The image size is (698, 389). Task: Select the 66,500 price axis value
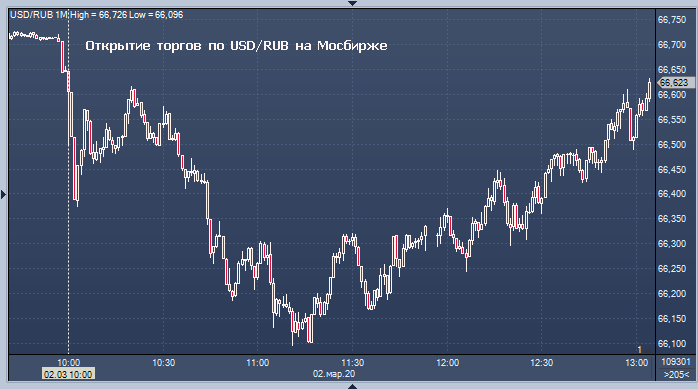point(672,145)
